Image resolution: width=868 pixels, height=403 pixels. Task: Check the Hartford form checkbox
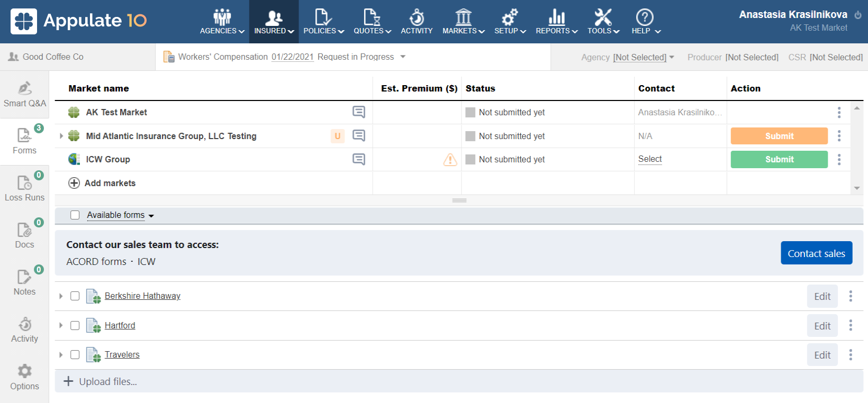[75, 325]
